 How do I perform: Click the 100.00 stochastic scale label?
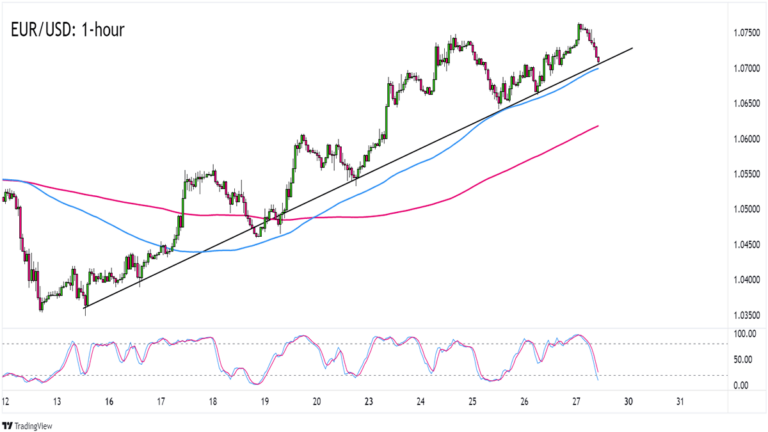(744, 334)
